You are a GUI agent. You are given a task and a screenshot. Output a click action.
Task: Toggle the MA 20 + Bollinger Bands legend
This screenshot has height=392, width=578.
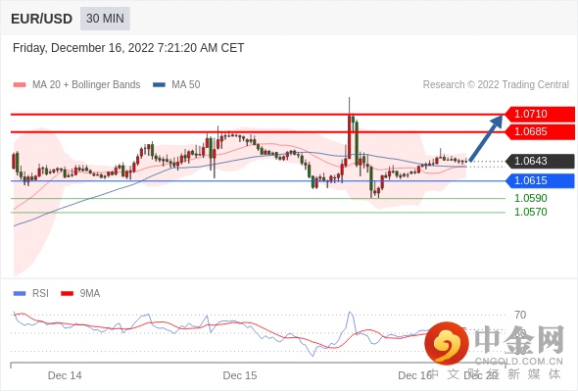(x=76, y=85)
